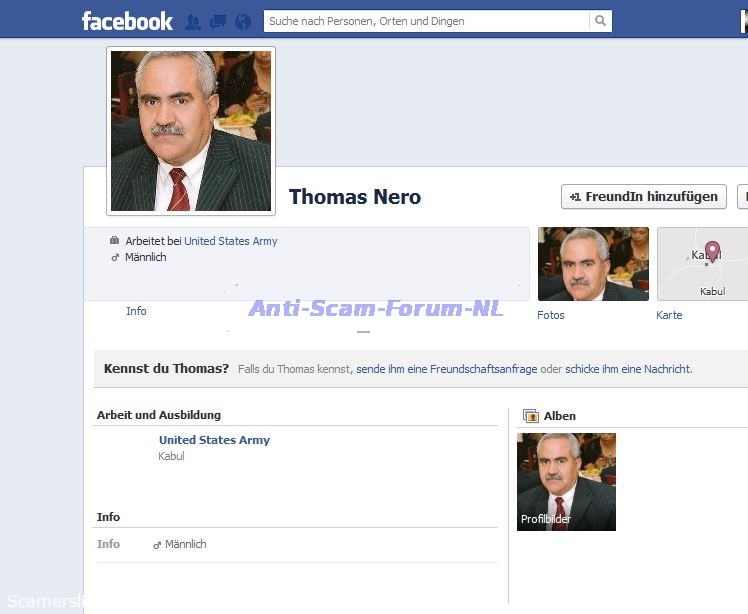Select the Info tab link
Viewport: 748px width, 614px height.
[136, 311]
